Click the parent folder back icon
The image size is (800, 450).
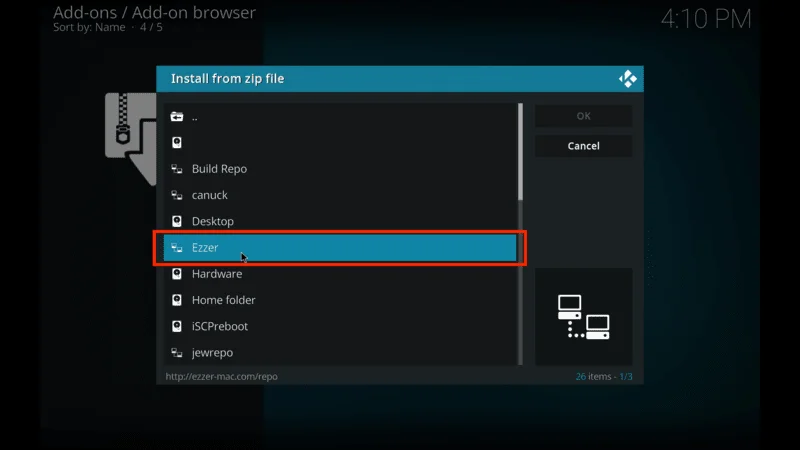click(x=177, y=116)
